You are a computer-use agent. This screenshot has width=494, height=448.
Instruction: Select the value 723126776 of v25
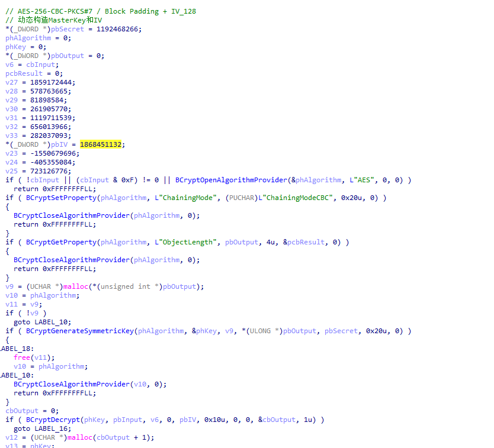click(x=49, y=171)
